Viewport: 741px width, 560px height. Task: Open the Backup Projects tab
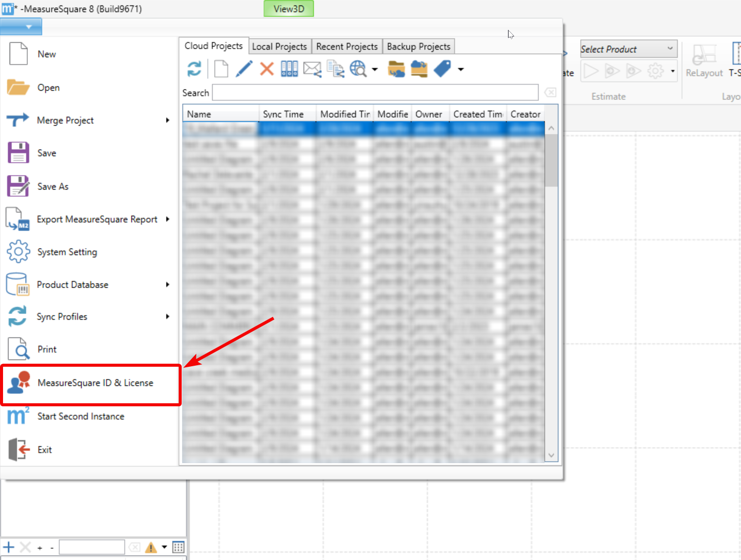point(419,47)
